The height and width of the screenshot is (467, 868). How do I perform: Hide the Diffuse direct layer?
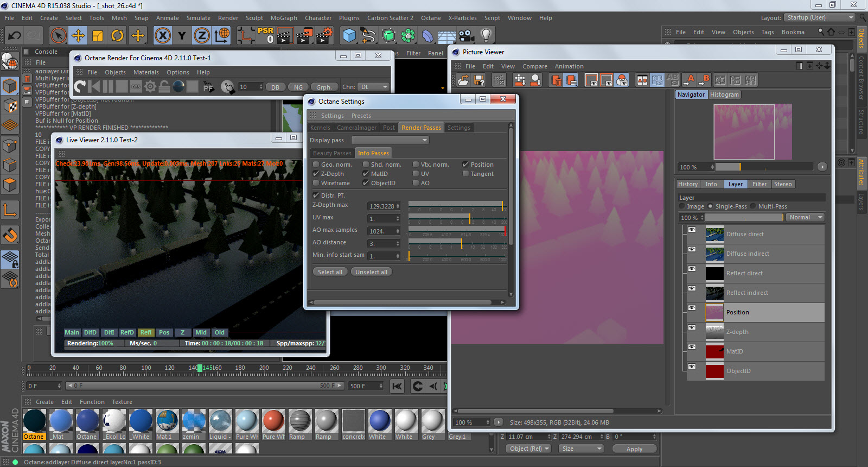click(x=692, y=230)
